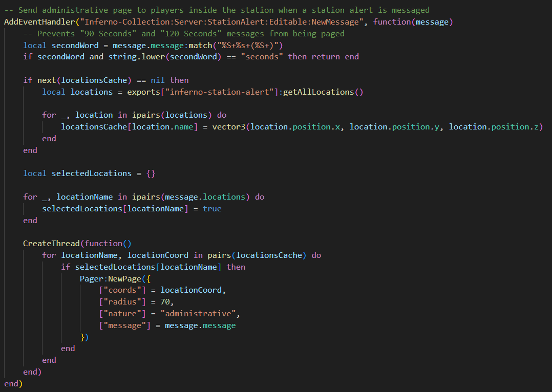Click the getAllLocations method call
Screen dimensions: 552x392
pos(323,92)
